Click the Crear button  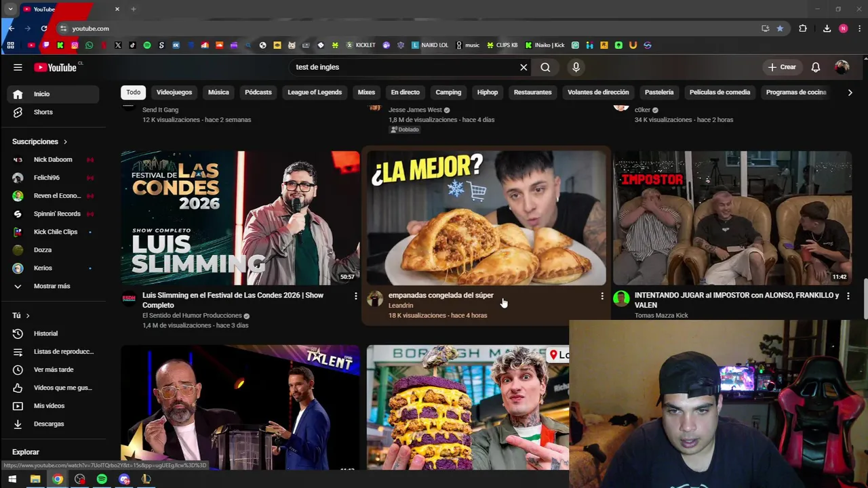[x=782, y=67]
